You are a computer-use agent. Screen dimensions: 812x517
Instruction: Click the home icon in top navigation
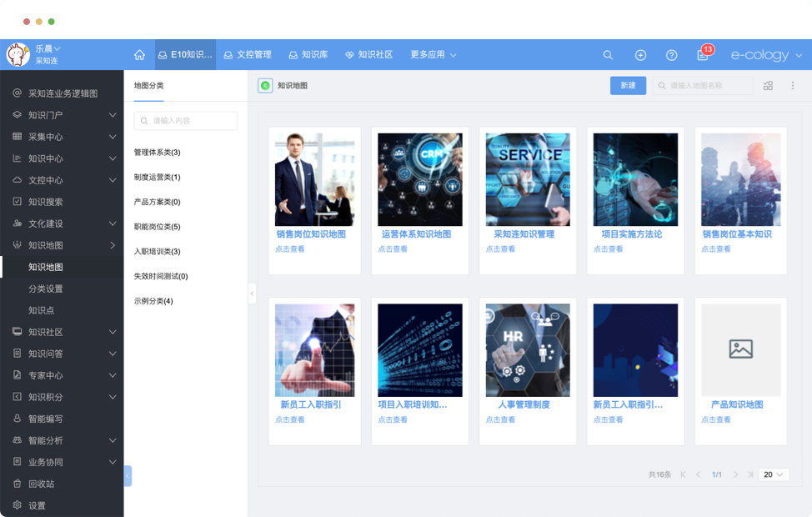coord(139,55)
